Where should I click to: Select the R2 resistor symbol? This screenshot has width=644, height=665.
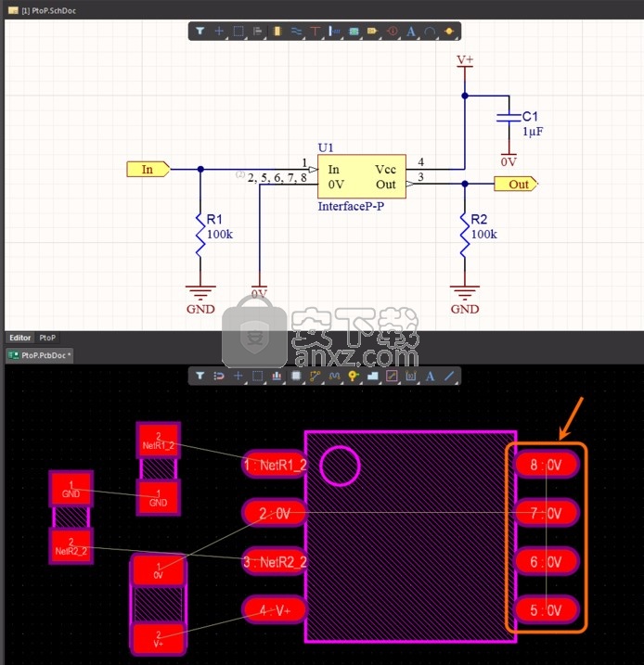[x=465, y=234]
